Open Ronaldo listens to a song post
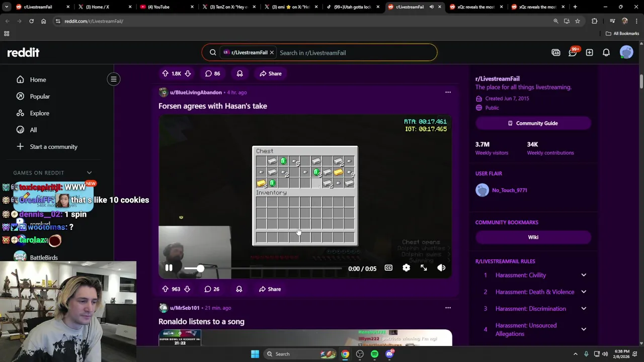The image size is (644, 362). click(x=201, y=321)
